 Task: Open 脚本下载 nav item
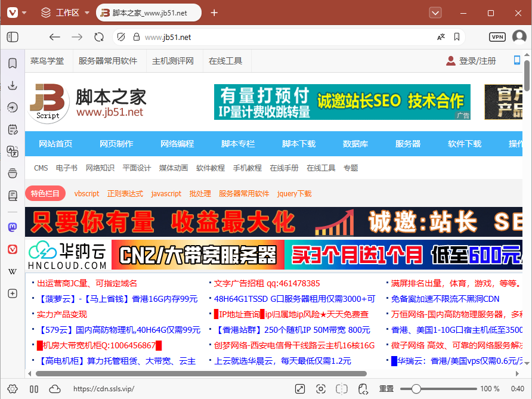coord(299,144)
